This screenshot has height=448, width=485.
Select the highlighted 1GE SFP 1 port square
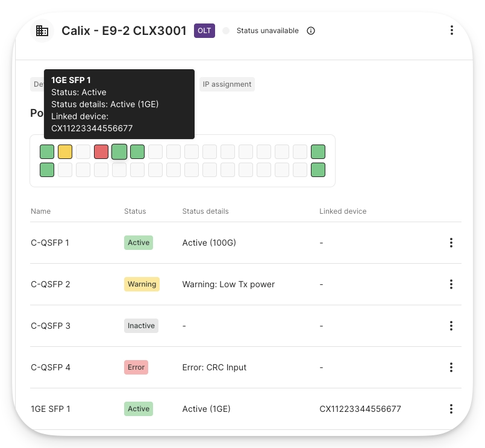(119, 152)
